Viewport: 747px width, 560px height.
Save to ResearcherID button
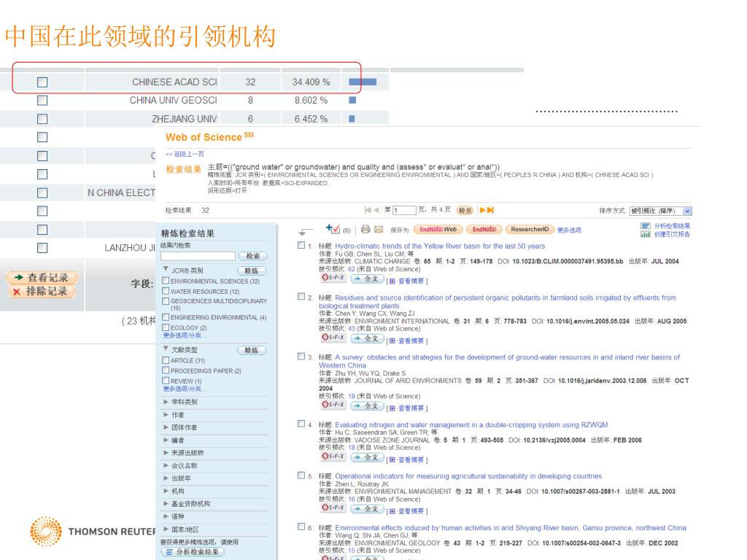(x=530, y=230)
